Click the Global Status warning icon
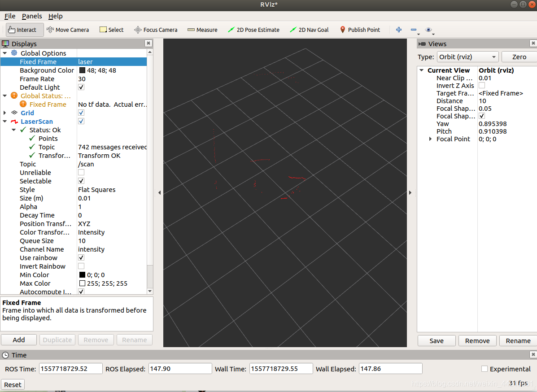537x392 pixels. [14, 96]
